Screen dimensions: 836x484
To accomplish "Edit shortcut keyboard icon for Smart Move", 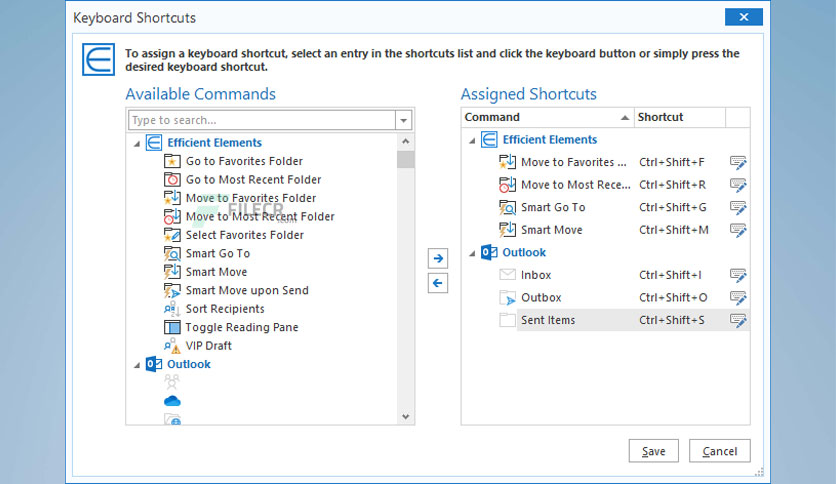I will (738, 230).
